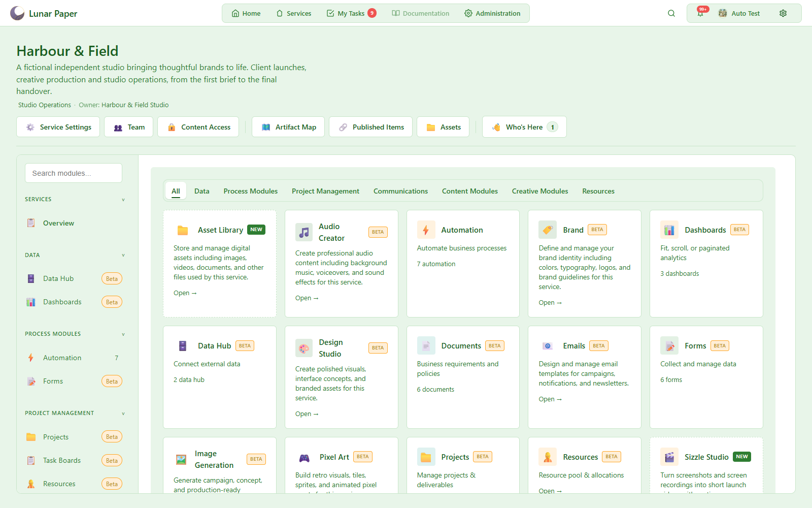Screen dimensions: 812x508
Task: Click the Image Generation picture icon
Action: (x=181, y=459)
